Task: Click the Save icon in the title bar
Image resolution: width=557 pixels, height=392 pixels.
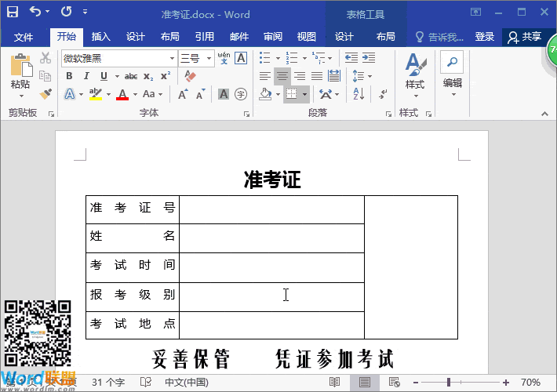Action: tap(13, 13)
